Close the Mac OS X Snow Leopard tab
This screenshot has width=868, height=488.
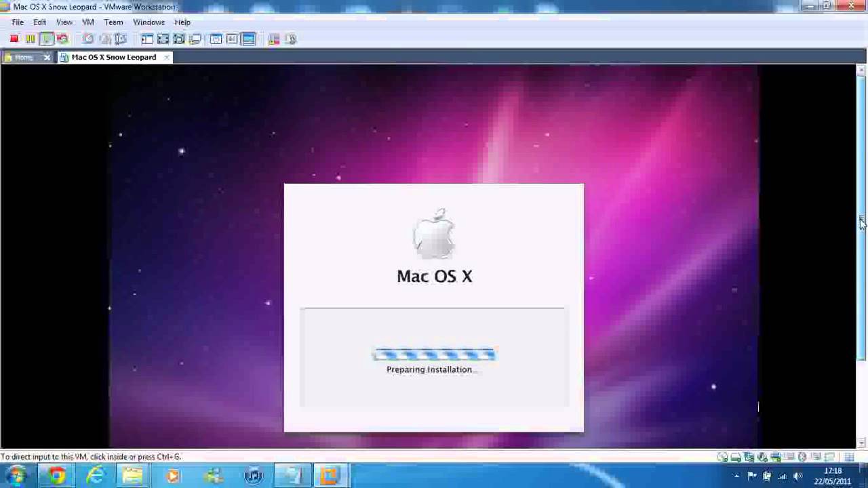[166, 58]
